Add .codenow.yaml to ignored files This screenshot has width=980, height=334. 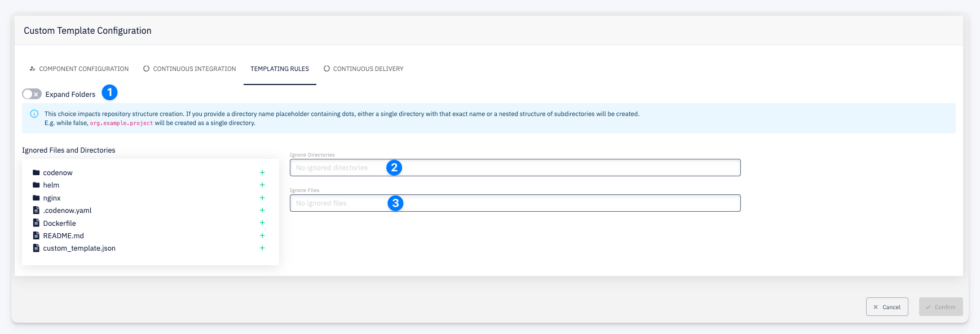coord(262,210)
